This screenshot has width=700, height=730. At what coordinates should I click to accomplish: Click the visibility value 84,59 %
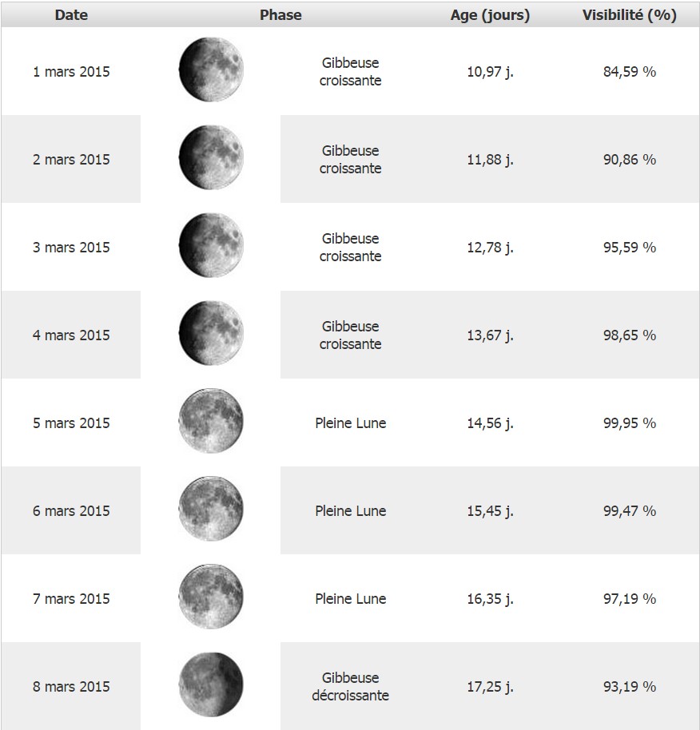point(630,72)
